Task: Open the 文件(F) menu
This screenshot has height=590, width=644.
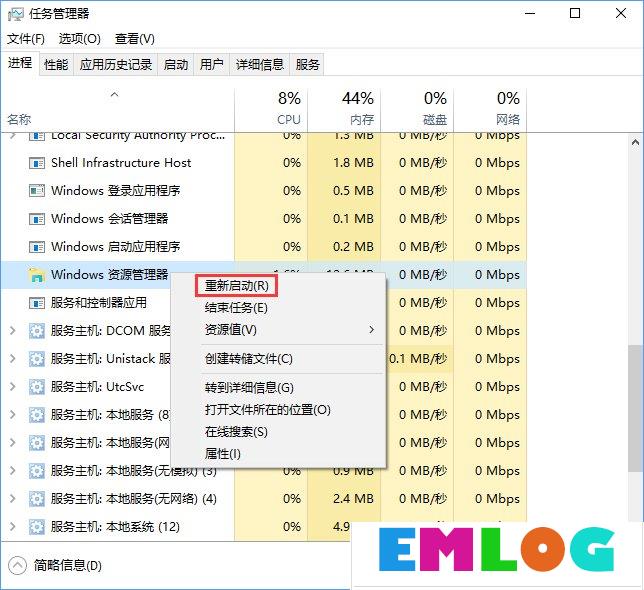Action: [26, 39]
